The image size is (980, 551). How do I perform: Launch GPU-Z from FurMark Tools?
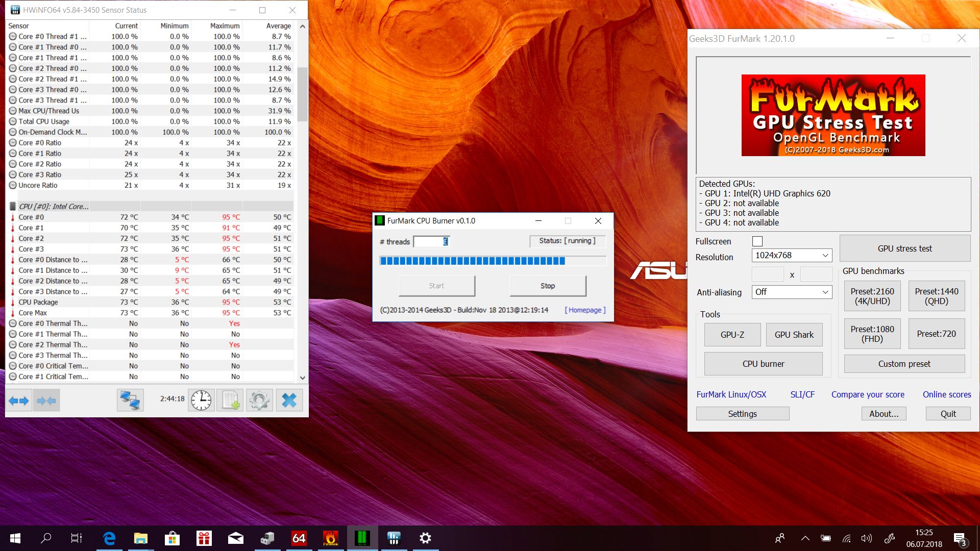(732, 334)
